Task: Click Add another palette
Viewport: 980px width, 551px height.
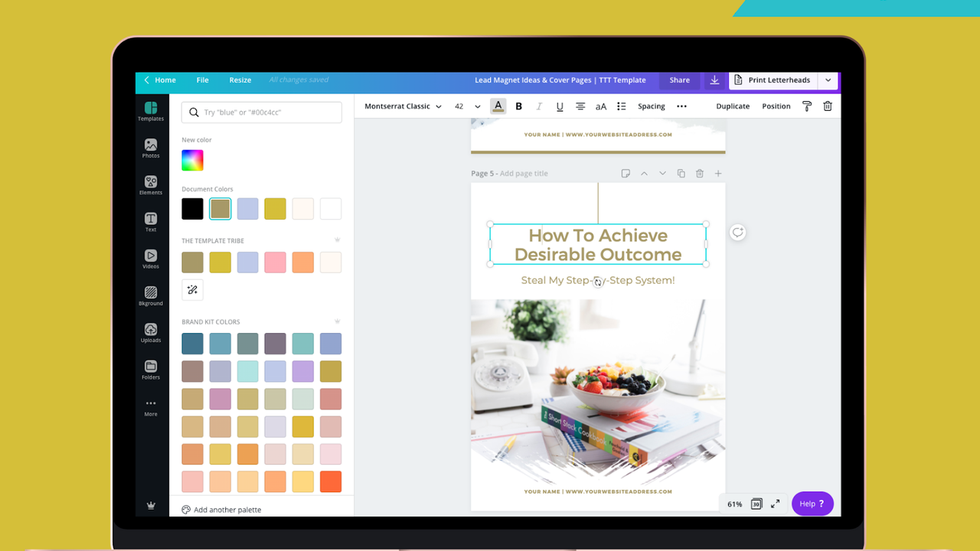Action: [227, 510]
